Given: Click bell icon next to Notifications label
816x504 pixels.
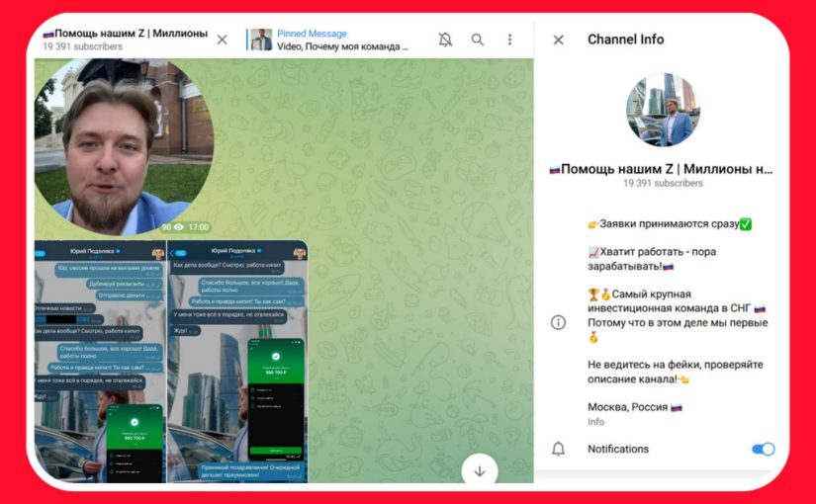Looking at the screenshot, I should [558, 449].
